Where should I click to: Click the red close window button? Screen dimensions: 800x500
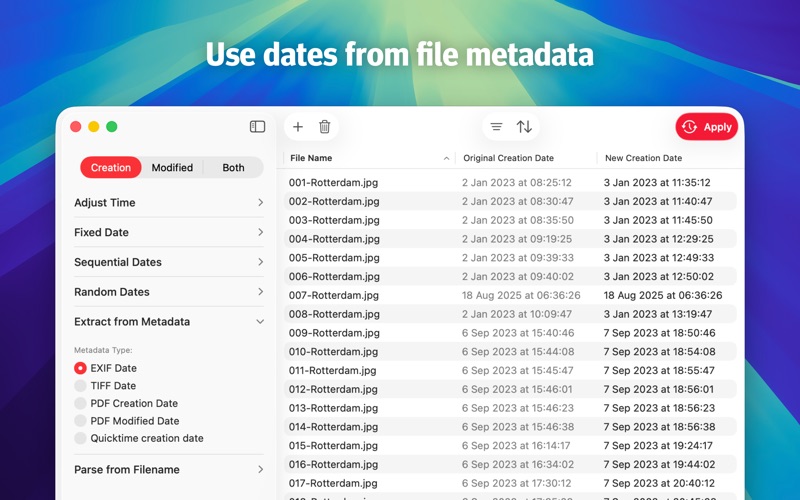(x=76, y=127)
